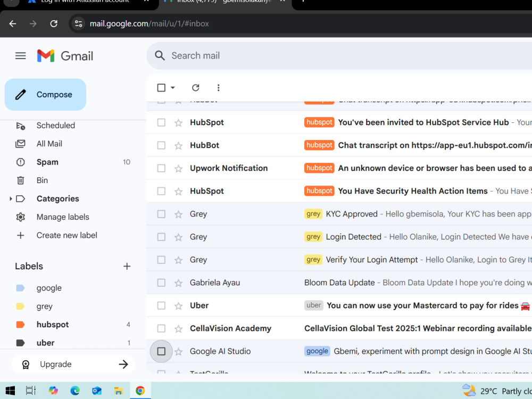The image size is (532, 399).
Task: Add a label with the Labels plus icon
Action: (127, 267)
